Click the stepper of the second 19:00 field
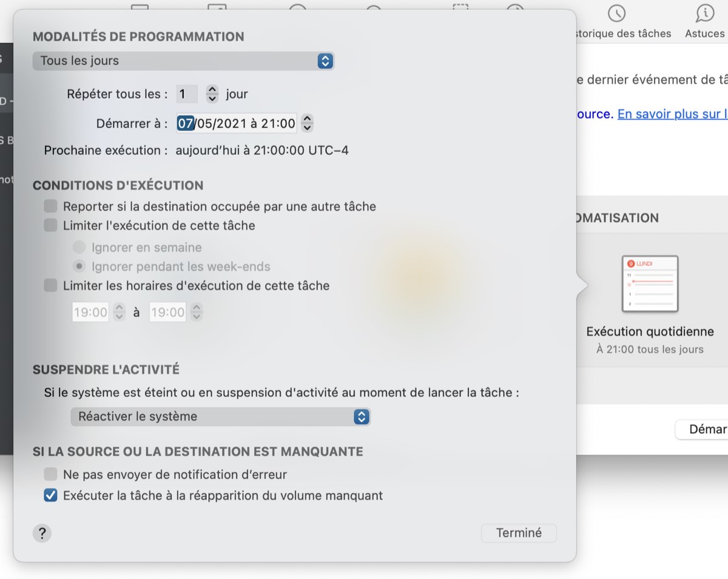The image size is (728, 579). click(197, 313)
